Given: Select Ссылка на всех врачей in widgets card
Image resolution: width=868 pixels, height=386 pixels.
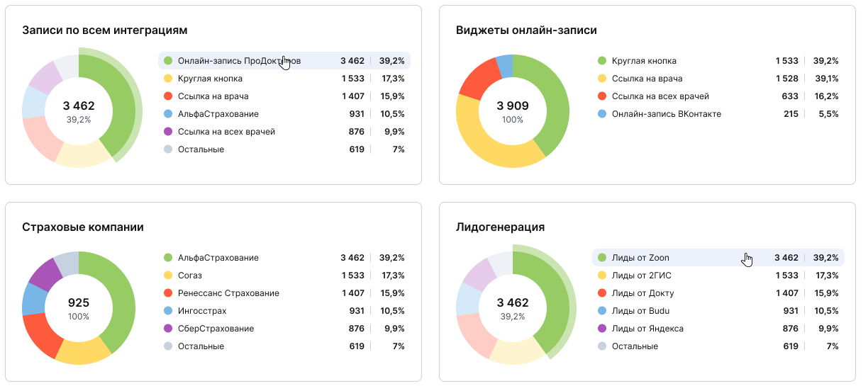Looking at the screenshot, I should tap(718, 96).
